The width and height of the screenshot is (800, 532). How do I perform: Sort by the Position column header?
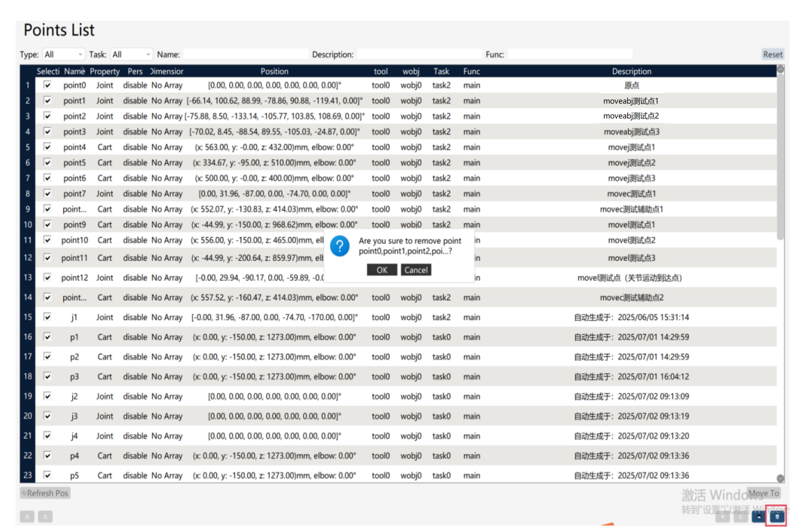(274, 71)
